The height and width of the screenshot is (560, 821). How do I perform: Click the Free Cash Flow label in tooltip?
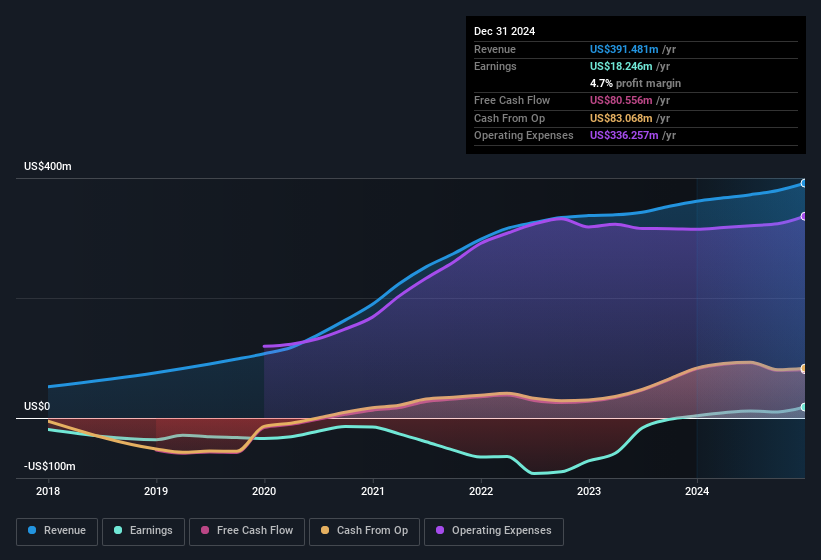pyautogui.click(x=512, y=100)
